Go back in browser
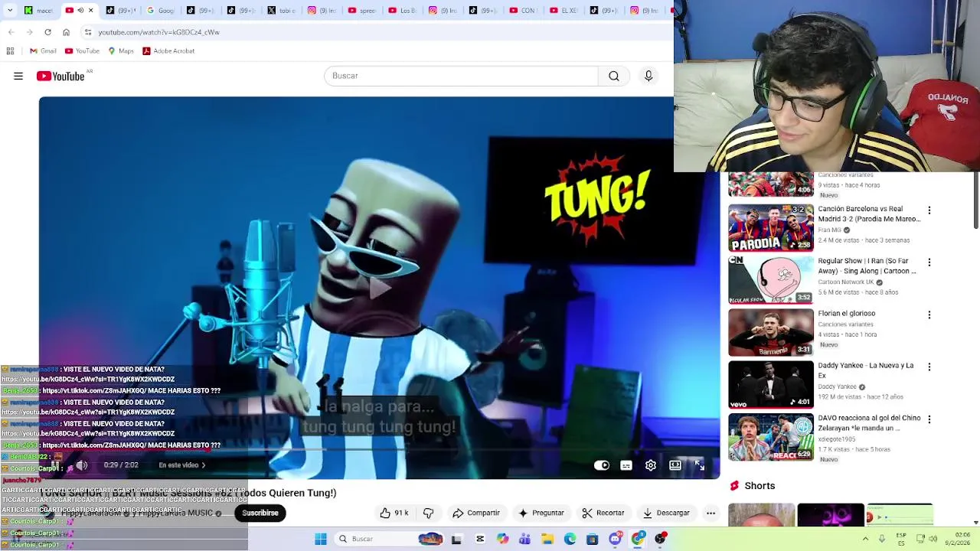Image resolution: width=980 pixels, height=551 pixels. point(11,32)
